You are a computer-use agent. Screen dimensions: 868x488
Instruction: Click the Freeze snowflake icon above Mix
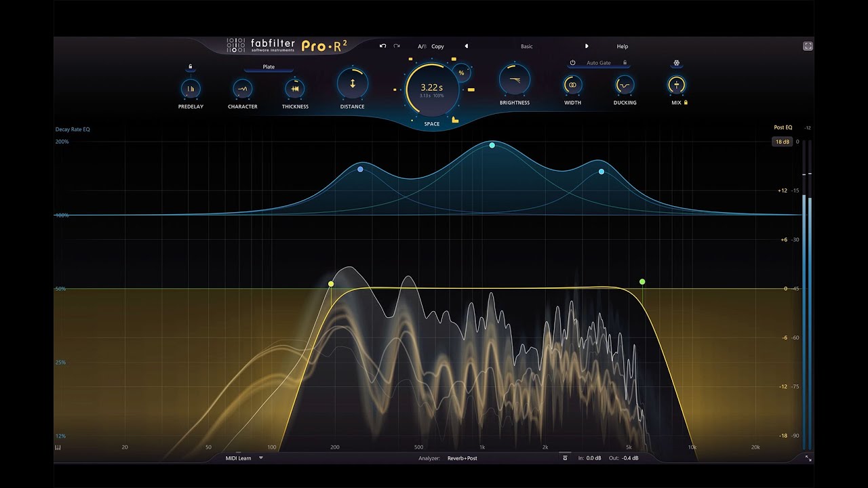coord(676,63)
